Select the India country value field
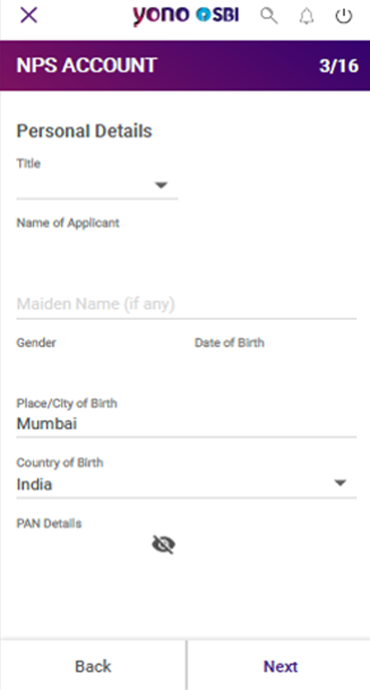This screenshot has width=370, height=690. pyautogui.click(x=186, y=484)
